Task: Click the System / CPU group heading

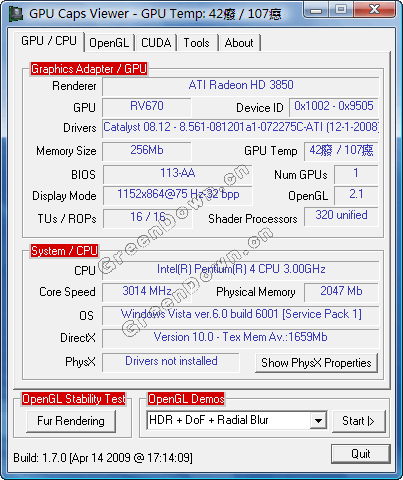Action: click(x=64, y=251)
